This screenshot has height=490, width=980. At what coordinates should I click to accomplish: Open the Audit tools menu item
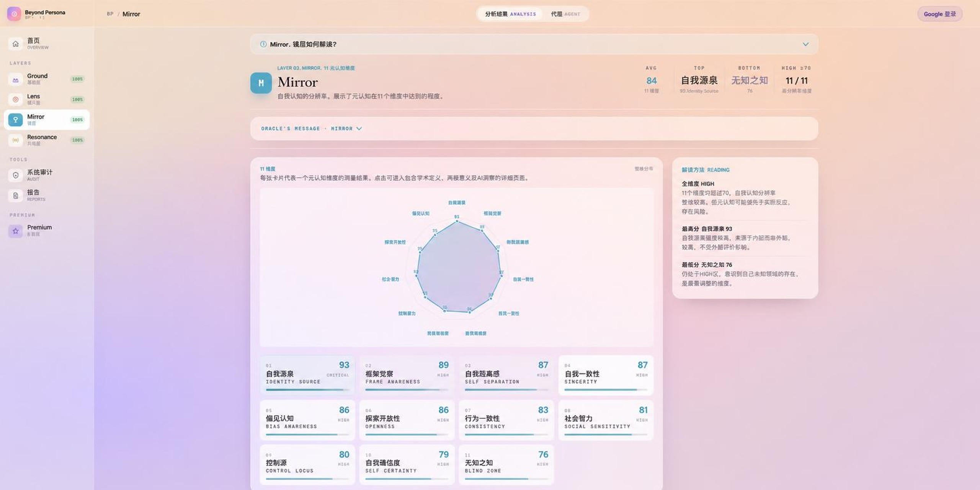click(x=47, y=175)
